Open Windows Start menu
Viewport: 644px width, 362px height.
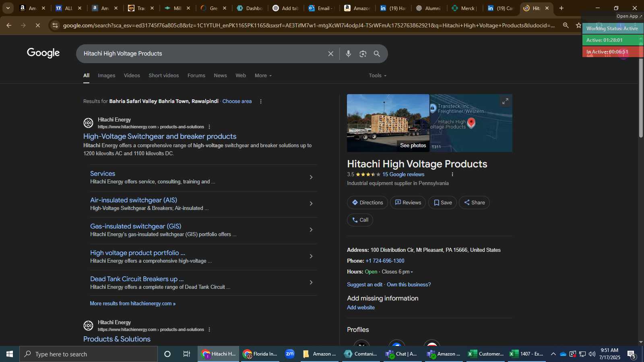(10, 354)
